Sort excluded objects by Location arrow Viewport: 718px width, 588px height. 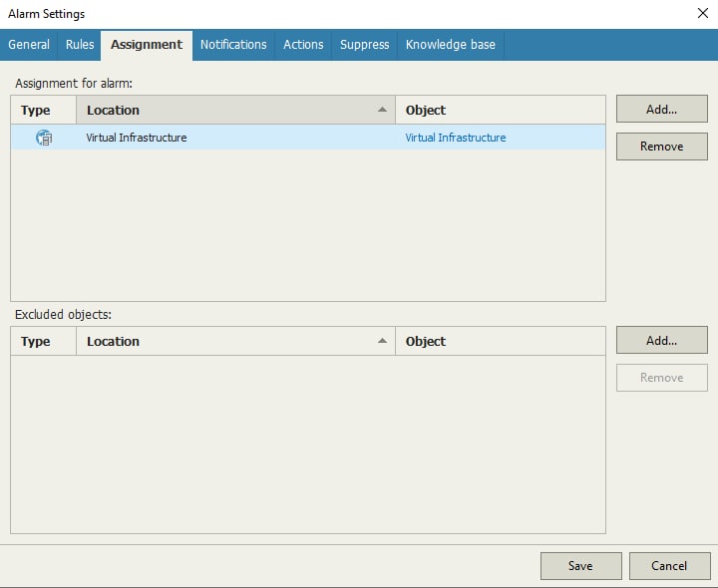pos(382,341)
